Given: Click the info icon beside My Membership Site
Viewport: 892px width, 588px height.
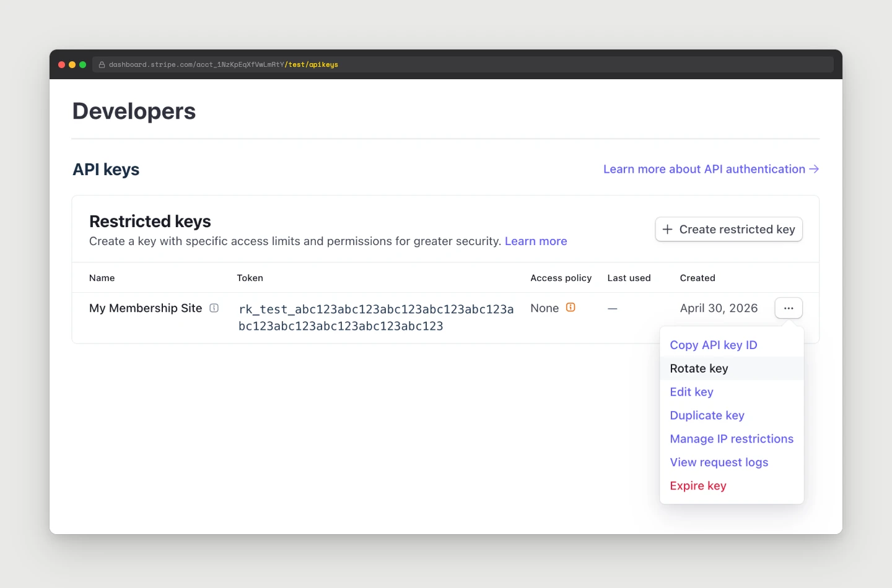Looking at the screenshot, I should click(x=214, y=308).
